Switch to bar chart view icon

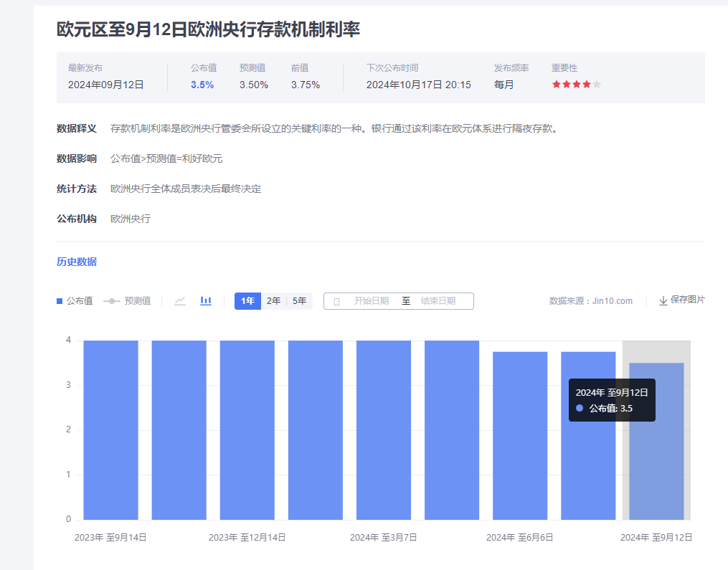[206, 301]
